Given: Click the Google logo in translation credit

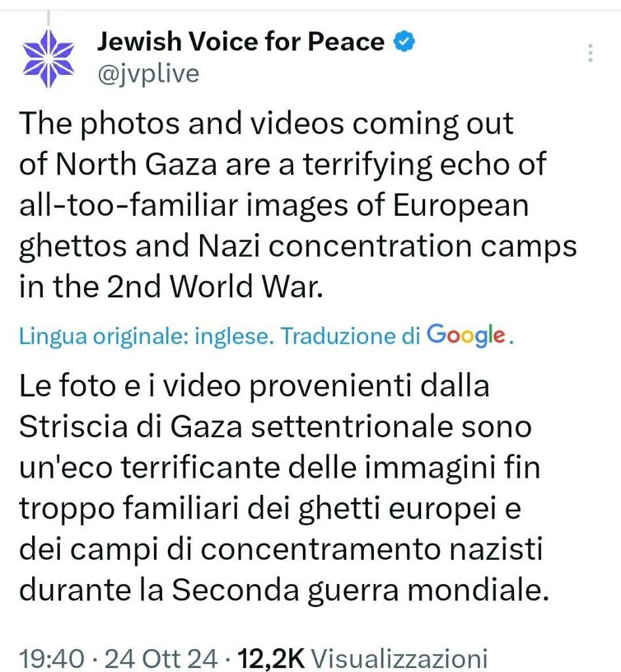Looking at the screenshot, I should (466, 335).
